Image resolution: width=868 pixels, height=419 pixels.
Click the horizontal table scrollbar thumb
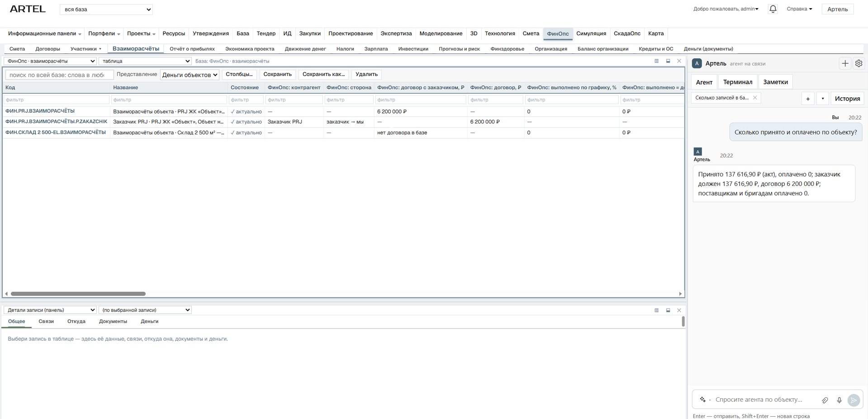point(78,294)
